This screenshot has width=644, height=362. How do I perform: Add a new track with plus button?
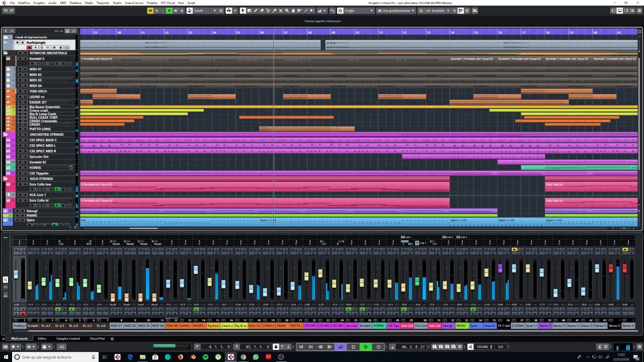(x=6, y=31)
